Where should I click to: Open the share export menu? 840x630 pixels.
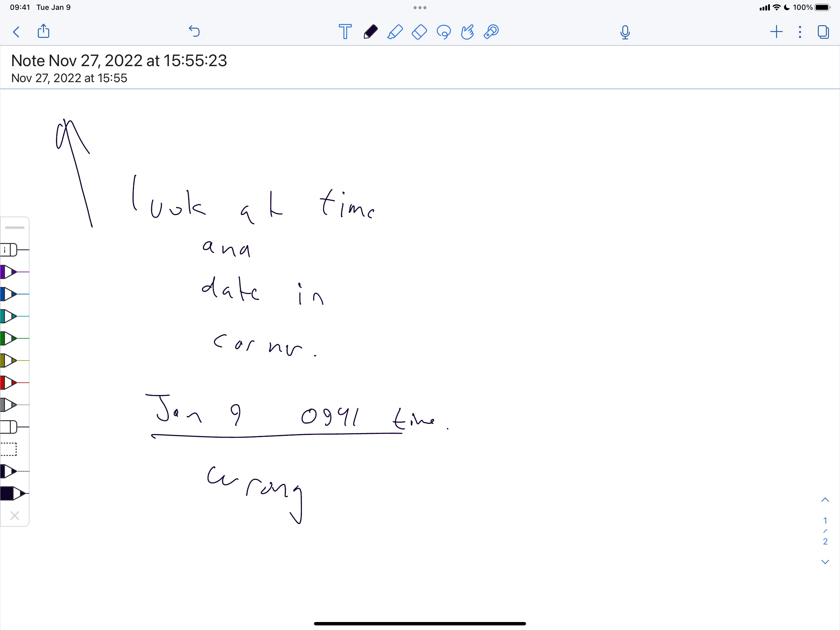coord(44,31)
